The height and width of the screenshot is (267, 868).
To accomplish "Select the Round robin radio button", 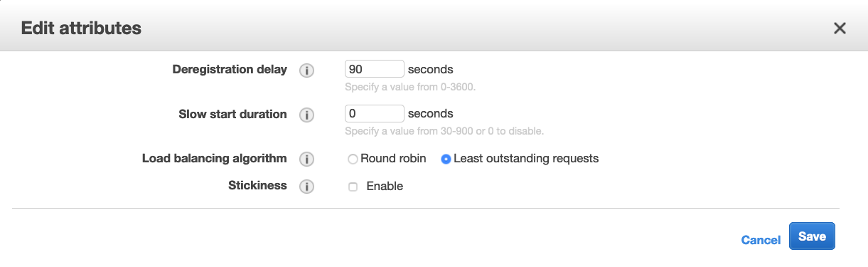I will coord(353,159).
